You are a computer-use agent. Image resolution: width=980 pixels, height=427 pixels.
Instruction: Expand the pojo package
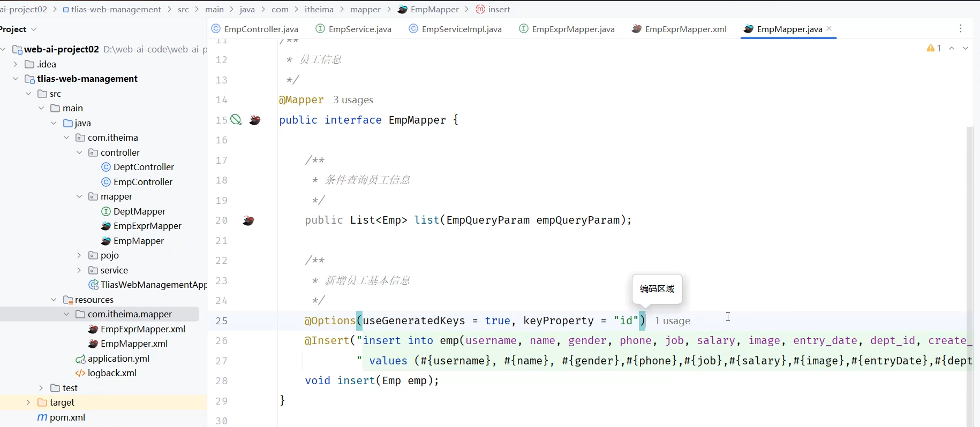(x=79, y=255)
